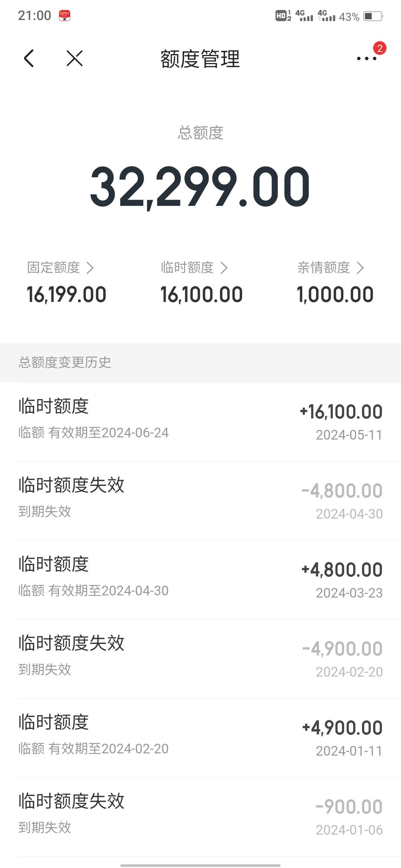Viewport: 401px width, 868px height.
Task: Open the +4,900.00 record dated 2024-01-11
Action: [x=200, y=738]
